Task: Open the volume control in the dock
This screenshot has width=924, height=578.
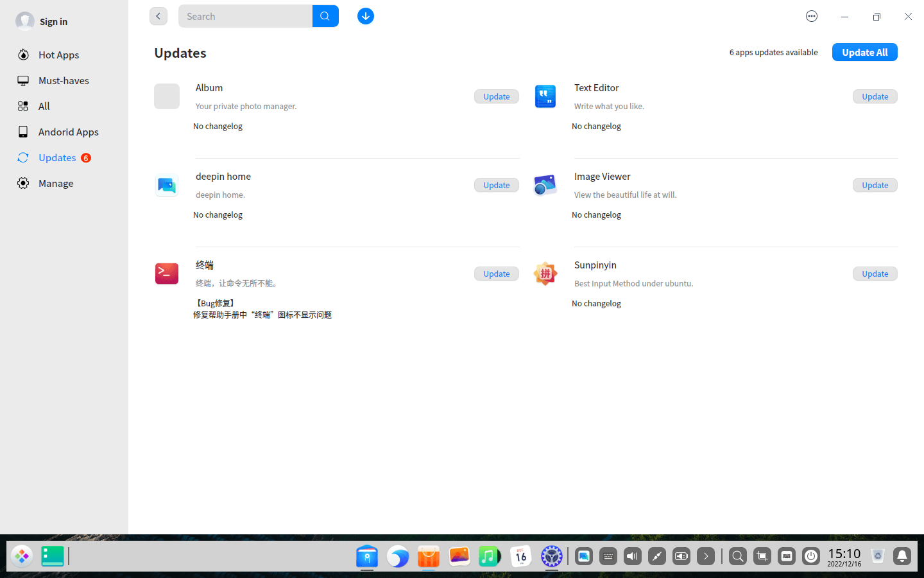Action: click(x=633, y=556)
